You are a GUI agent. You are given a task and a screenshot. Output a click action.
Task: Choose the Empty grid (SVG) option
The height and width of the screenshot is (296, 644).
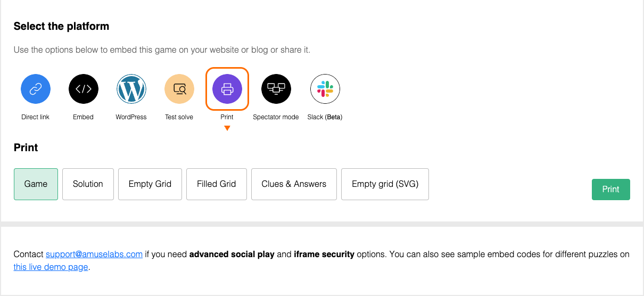click(385, 184)
